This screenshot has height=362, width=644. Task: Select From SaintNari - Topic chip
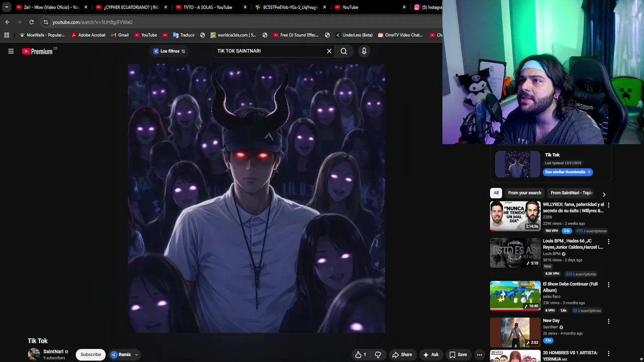click(x=572, y=193)
